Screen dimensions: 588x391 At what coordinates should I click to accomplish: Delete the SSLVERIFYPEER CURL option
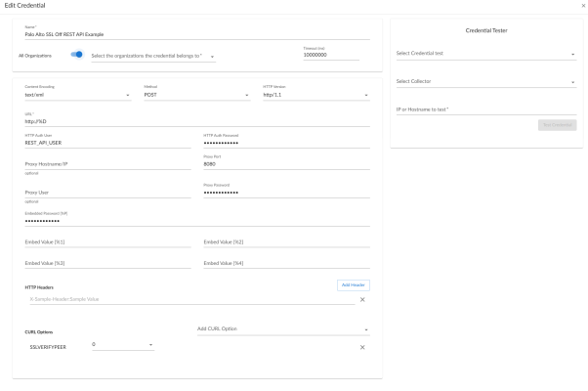(x=362, y=347)
